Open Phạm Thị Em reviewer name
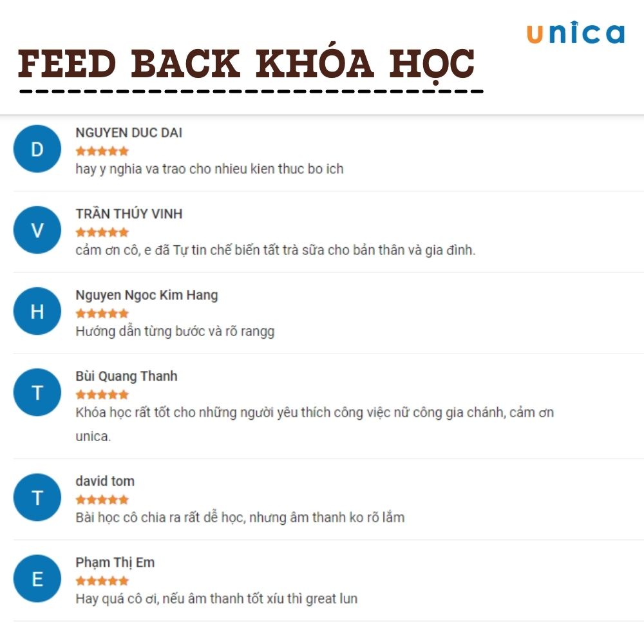 [115, 562]
